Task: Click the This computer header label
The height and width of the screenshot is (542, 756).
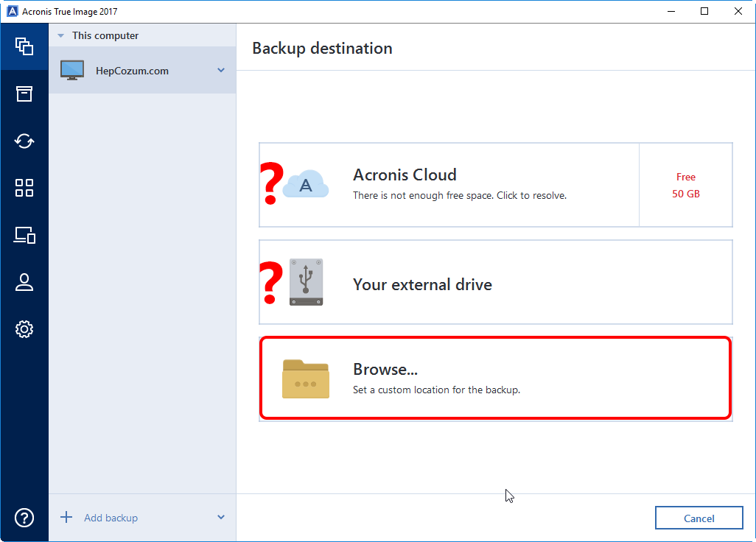Action: point(105,35)
